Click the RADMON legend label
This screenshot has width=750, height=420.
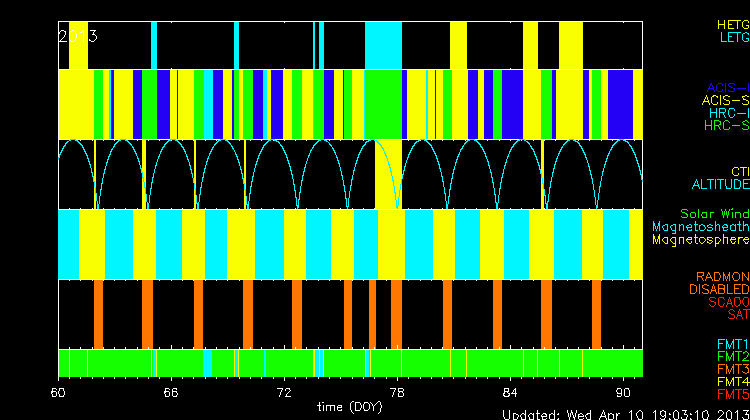click(722, 276)
